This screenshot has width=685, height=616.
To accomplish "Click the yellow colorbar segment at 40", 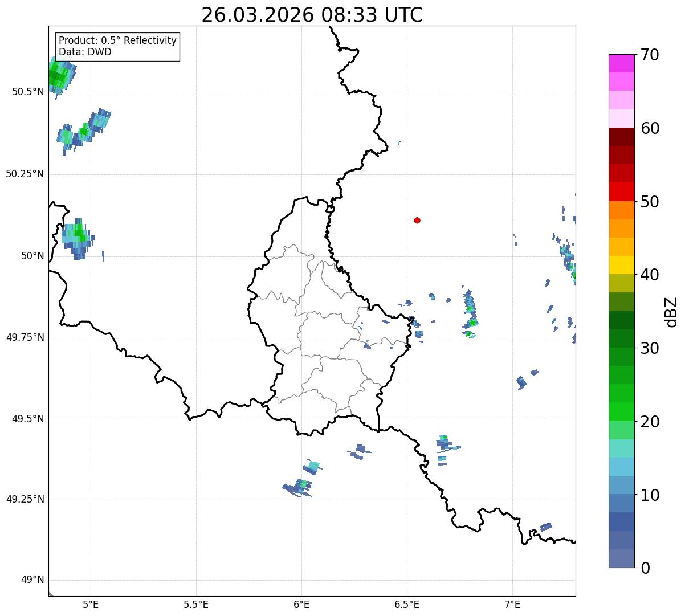I will pyautogui.click(x=622, y=265).
